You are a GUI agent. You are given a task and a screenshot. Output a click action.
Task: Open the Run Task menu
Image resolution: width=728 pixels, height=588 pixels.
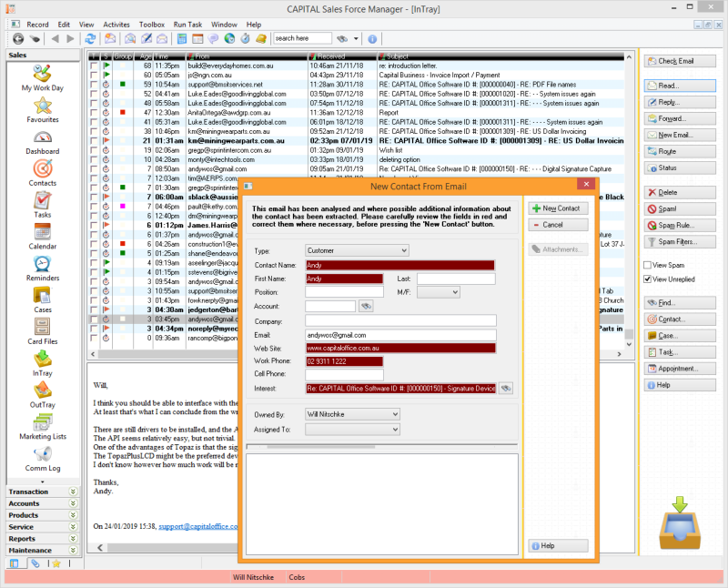pos(187,25)
